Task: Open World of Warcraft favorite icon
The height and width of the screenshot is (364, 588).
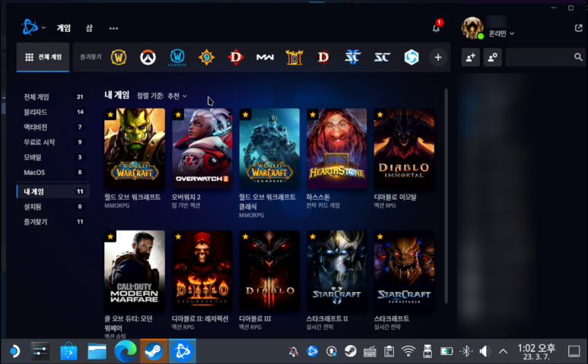Action: coord(119,57)
